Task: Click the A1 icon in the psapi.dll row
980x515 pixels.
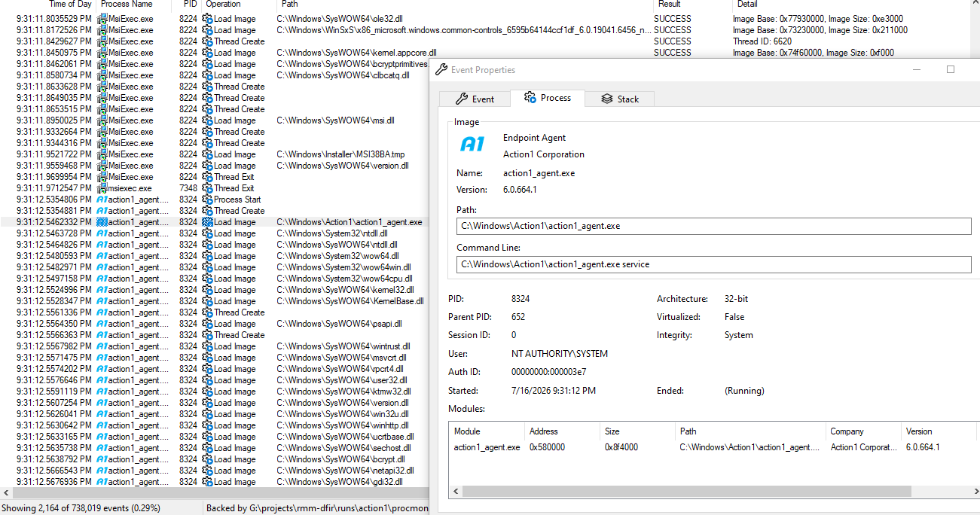Action: click(102, 324)
